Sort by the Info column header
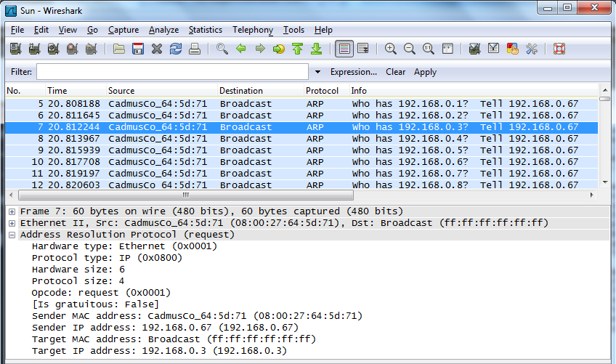This screenshot has width=616, height=364. pos(474,91)
